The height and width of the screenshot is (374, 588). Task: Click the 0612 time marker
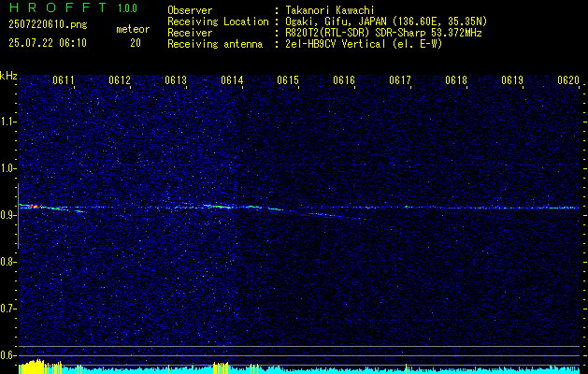[x=120, y=80]
